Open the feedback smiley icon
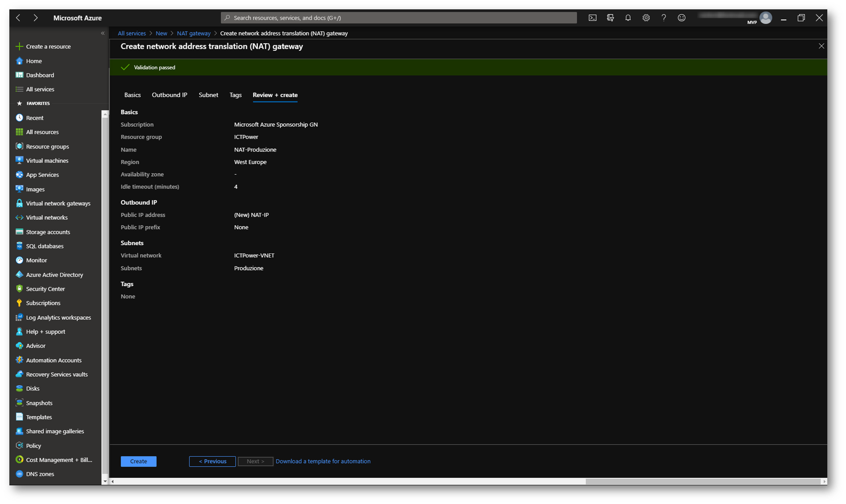Screen dimensions: 846x504 tap(681, 18)
